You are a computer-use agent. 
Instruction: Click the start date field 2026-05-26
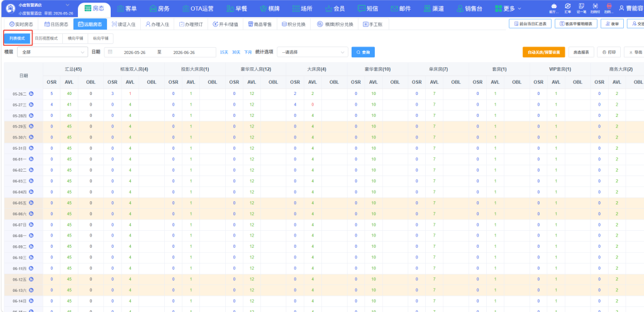point(135,53)
